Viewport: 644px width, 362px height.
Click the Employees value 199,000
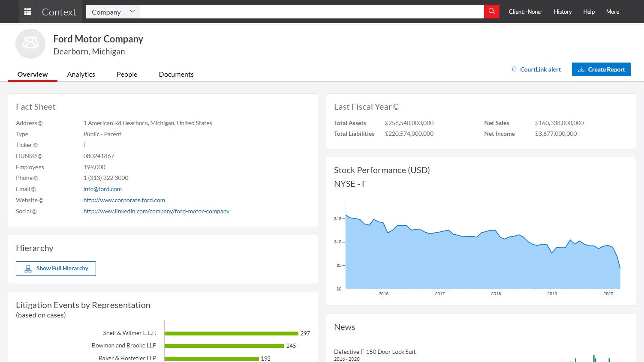click(x=94, y=167)
